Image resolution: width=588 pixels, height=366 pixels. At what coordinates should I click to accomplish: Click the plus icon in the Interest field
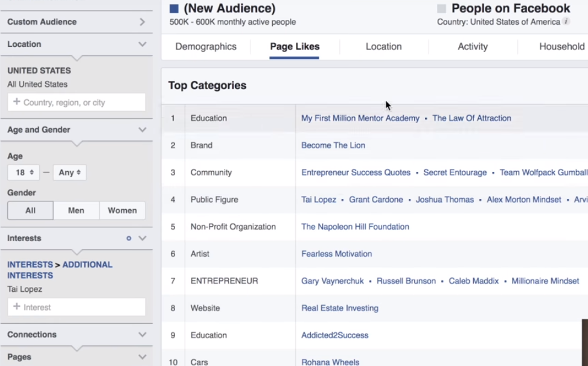tap(16, 307)
